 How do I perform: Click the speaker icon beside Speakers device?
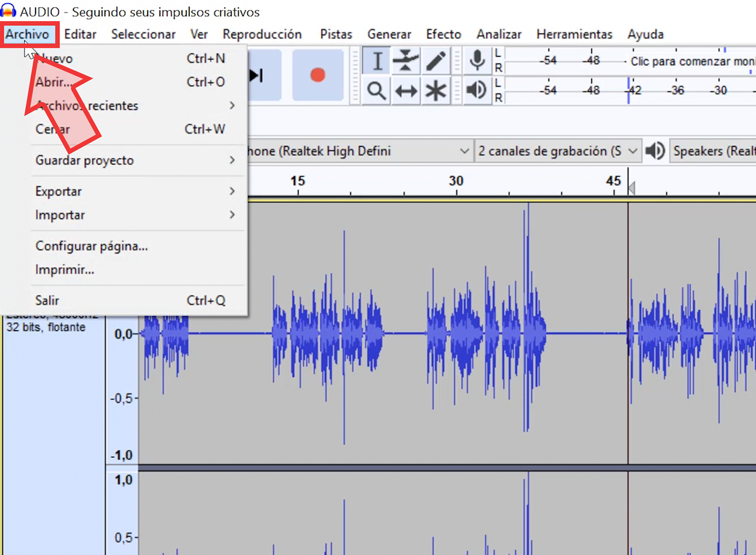(x=655, y=151)
